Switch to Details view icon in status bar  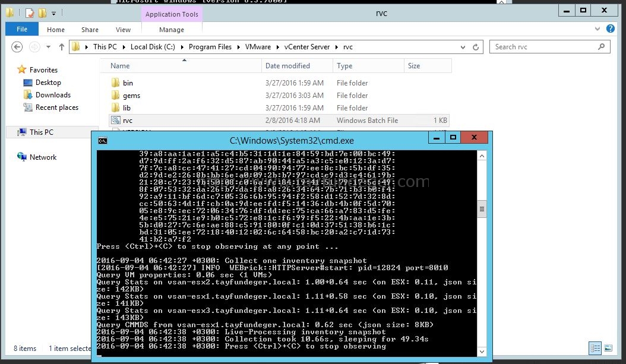pos(595,349)
